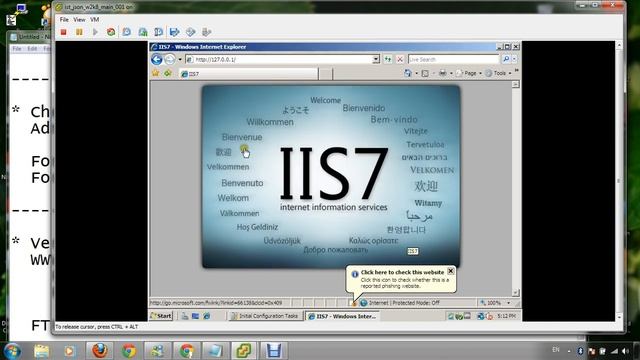
Task: Open Firefox from host taskbar
Action: coord(99,351)
